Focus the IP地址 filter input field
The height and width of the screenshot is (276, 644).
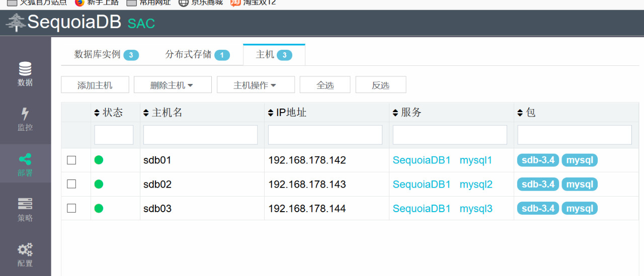pos(325,135)
